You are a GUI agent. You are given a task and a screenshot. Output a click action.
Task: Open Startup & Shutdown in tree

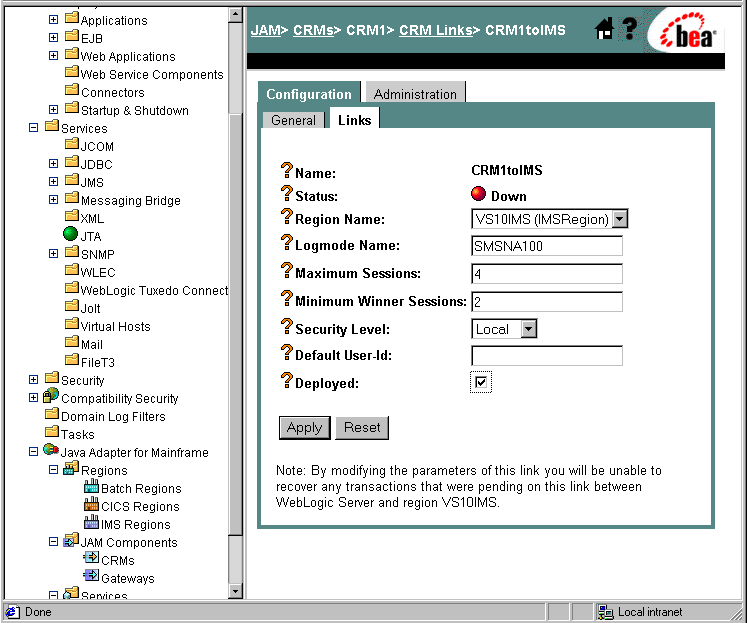click(x=135, y=111)
